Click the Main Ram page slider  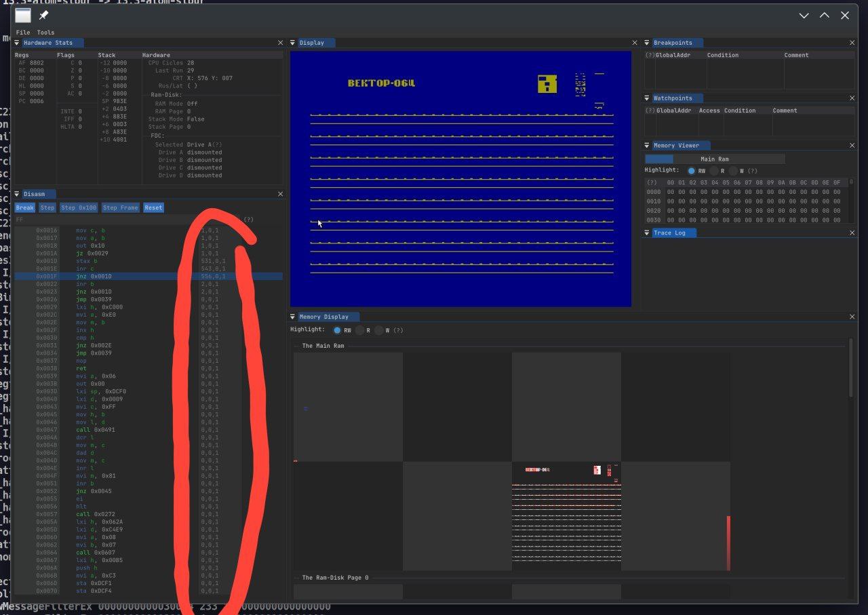point(715,159)
